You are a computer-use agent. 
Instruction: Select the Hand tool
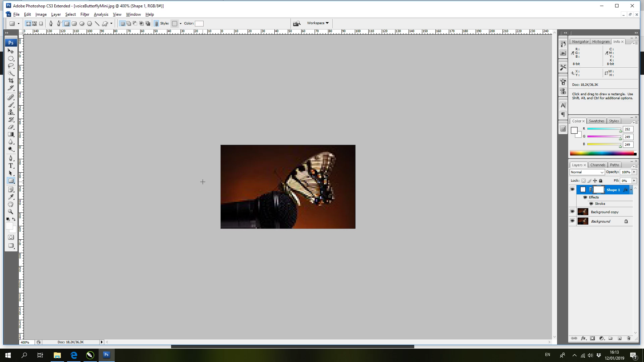coord(11,204)
